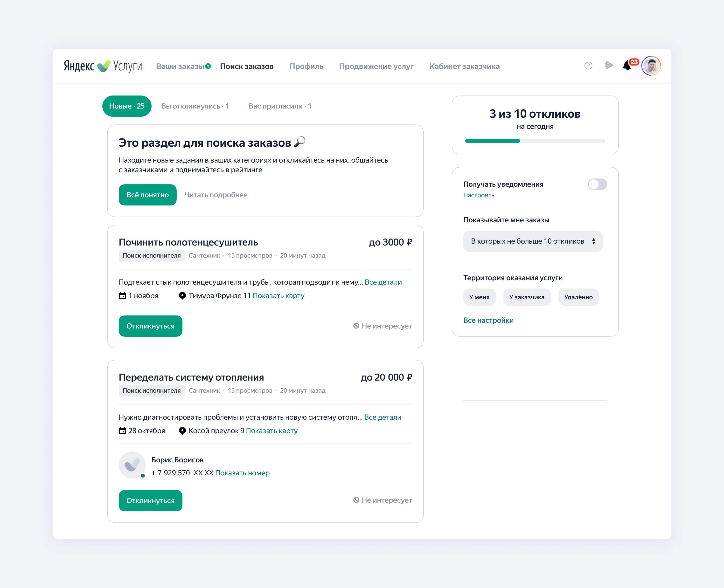The width and height of the screenshot is (724, 588).
Task: Click Борис Борисов's avatar icon
Action: pyautogui.click(x=132, y=465)
